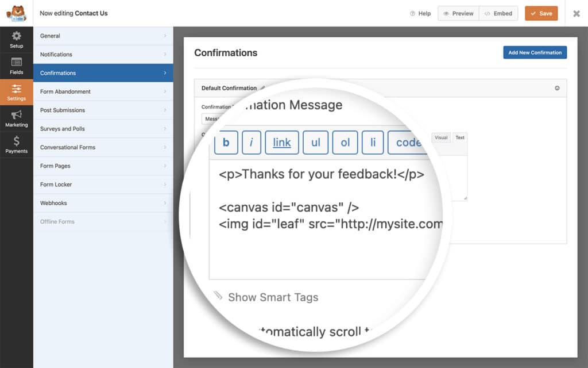Switch editor to Text tab

click(460, 138)
